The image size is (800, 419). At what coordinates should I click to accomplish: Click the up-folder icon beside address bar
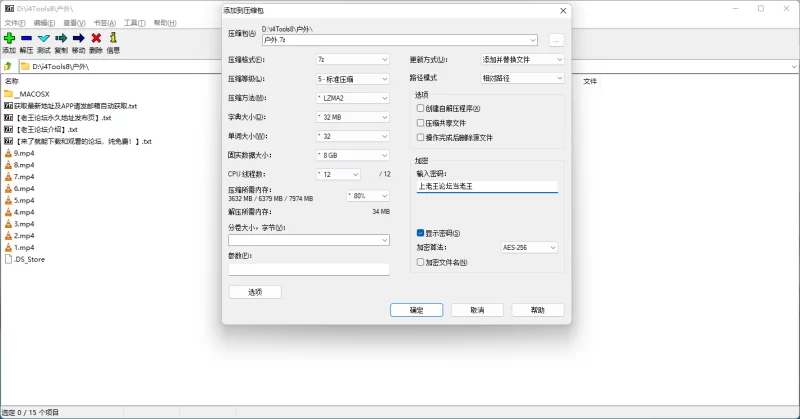8,66
